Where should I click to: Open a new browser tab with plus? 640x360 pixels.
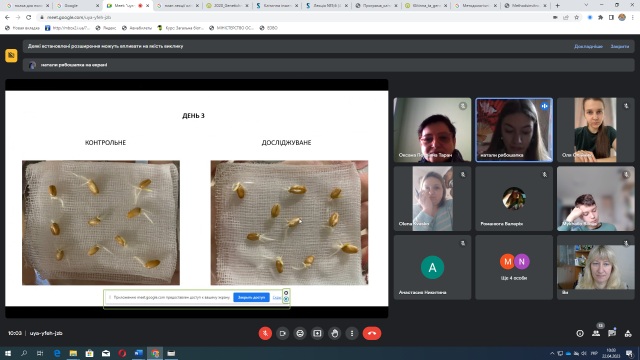point(558,6)
